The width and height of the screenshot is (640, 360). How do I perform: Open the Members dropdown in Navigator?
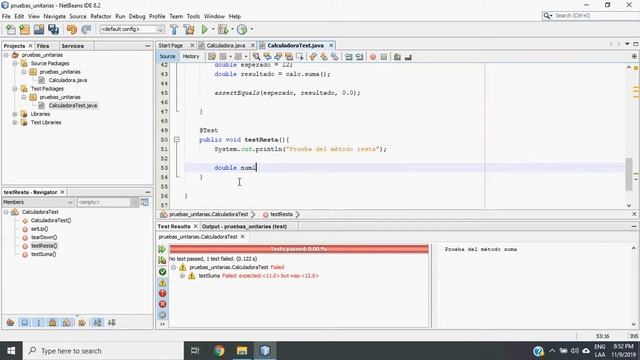(x=38, y=202)
